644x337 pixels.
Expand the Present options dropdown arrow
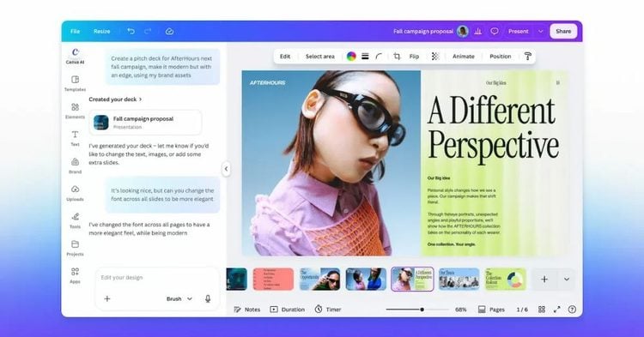(540, 31)
